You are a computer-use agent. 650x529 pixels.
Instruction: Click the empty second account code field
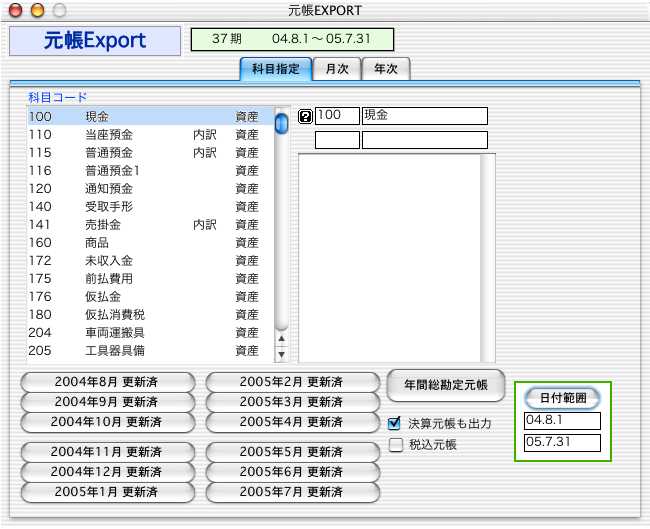pyautogui.click(x=337, y=140)
